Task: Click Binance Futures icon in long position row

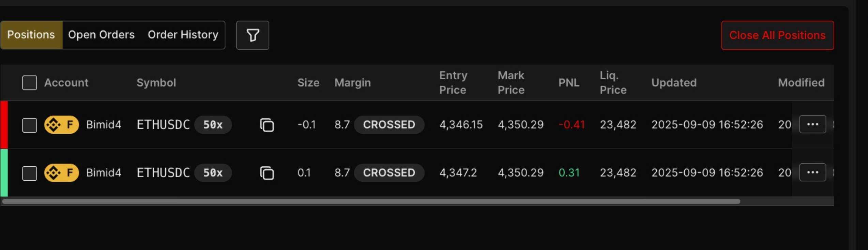Action: pos(61,173)
